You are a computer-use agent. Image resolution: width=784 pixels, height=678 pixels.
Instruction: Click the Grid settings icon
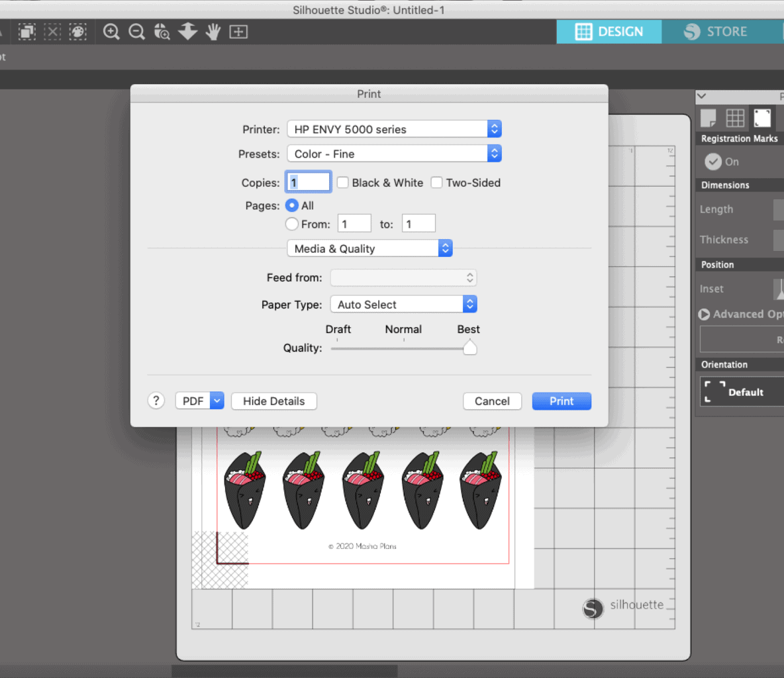(x=735, y=118)
